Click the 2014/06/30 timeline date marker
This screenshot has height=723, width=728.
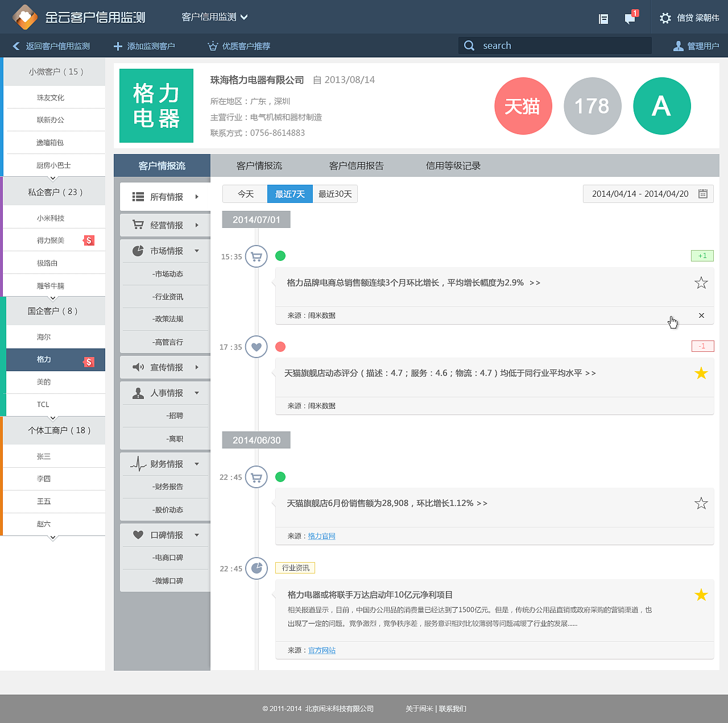[x=256, y=440]
